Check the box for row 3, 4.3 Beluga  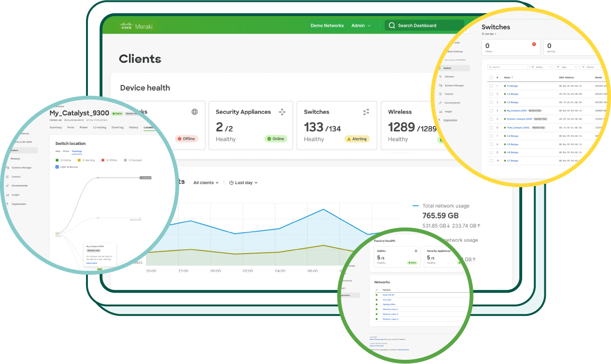coord(491,102)
